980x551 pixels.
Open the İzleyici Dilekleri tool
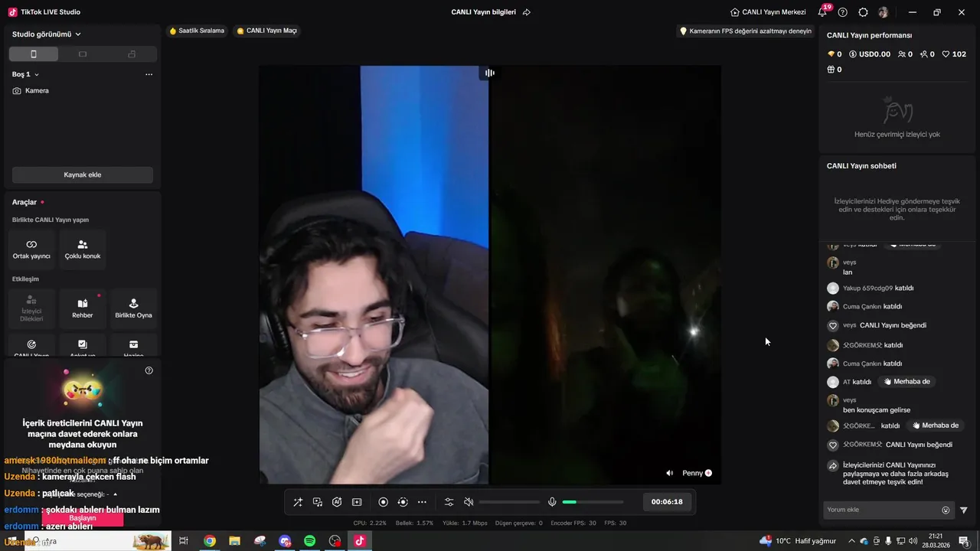(31, 308)
